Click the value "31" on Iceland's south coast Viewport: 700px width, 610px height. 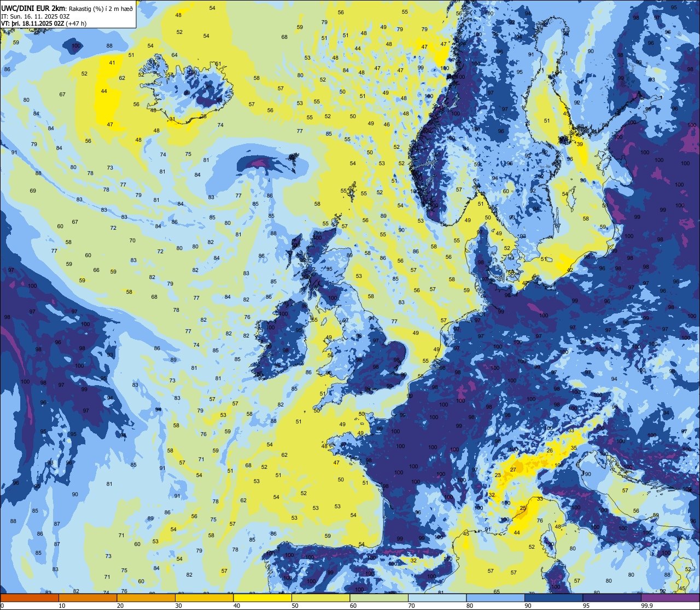[172, 119]
